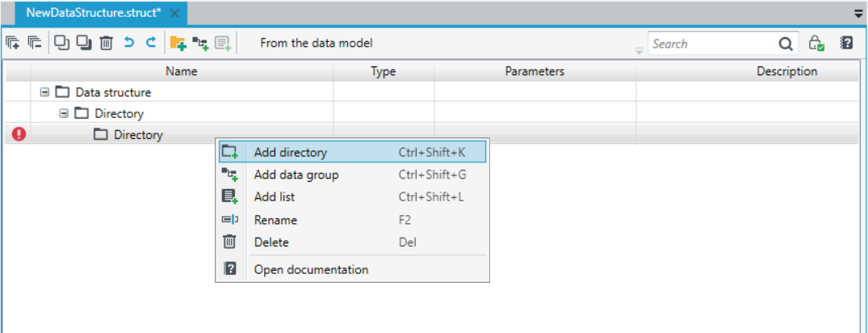Click the add data group toolbar icon
Viewport: 868px width, 333px height.
(x=199, y=44)
